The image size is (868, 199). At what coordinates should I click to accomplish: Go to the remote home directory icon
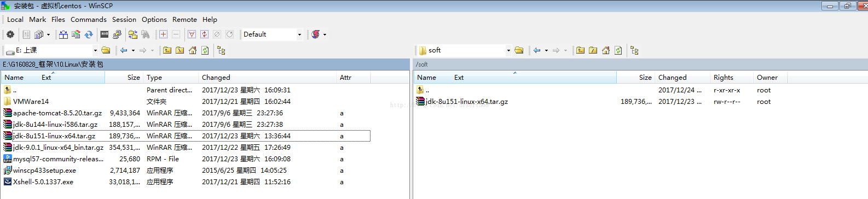click(606, 50)
